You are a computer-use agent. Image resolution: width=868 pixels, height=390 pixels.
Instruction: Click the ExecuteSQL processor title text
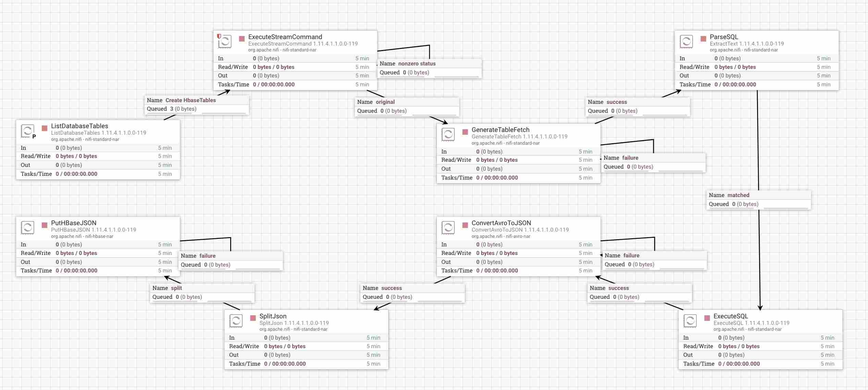pos(731,316)
